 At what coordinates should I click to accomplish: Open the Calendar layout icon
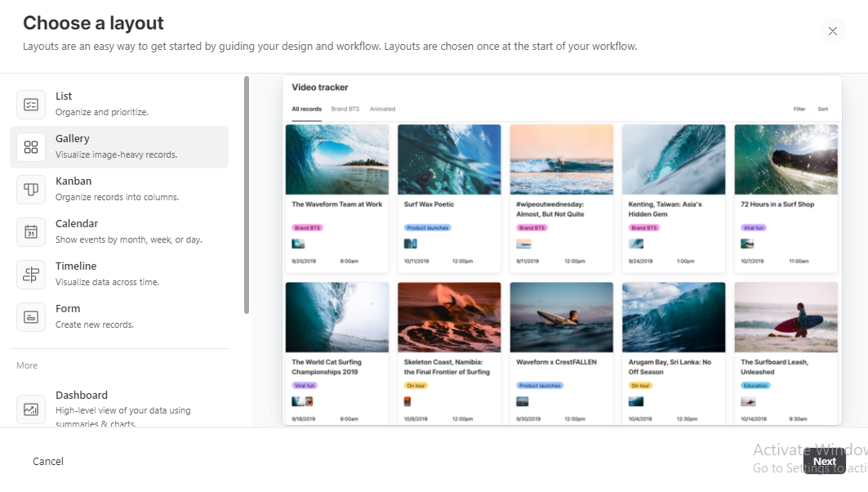coord(31,231)
